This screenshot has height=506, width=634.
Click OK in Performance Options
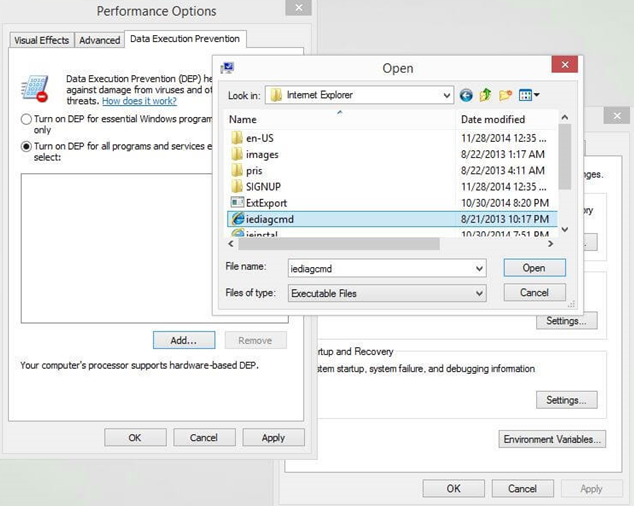coord(135,438)
